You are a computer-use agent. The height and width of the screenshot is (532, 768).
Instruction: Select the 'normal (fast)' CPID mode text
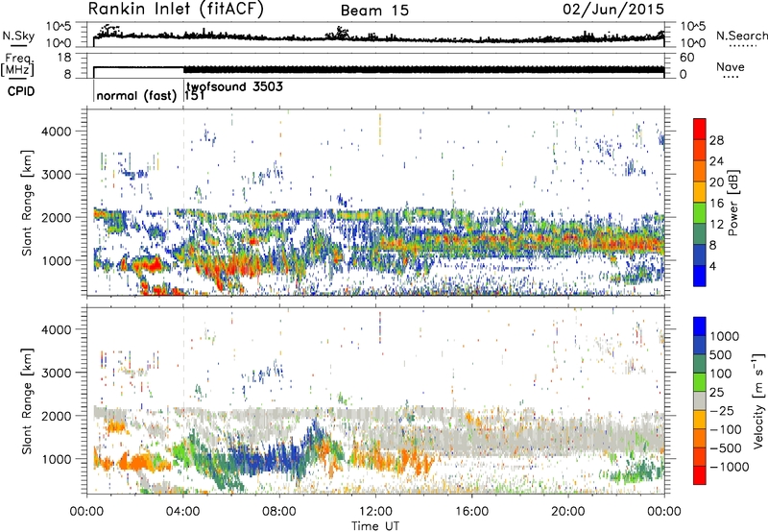click(136, 95)
